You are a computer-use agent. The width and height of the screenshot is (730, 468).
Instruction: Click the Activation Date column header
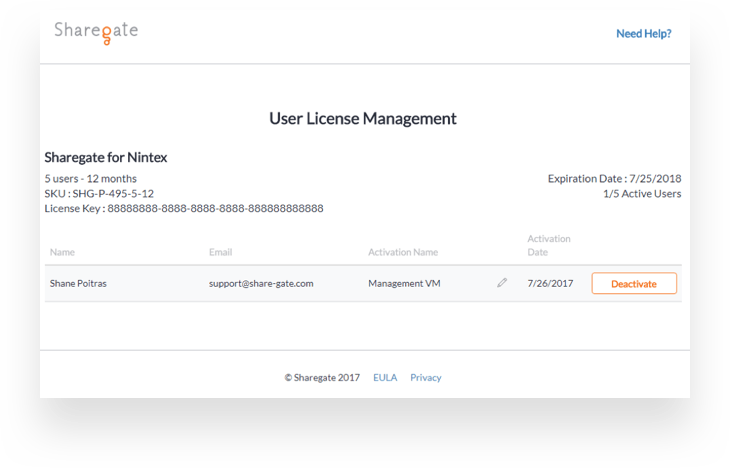[549, 245]
